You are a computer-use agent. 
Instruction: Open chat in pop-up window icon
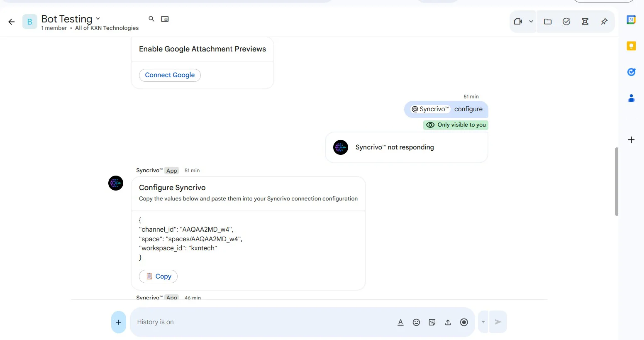[x=165, y=19]
